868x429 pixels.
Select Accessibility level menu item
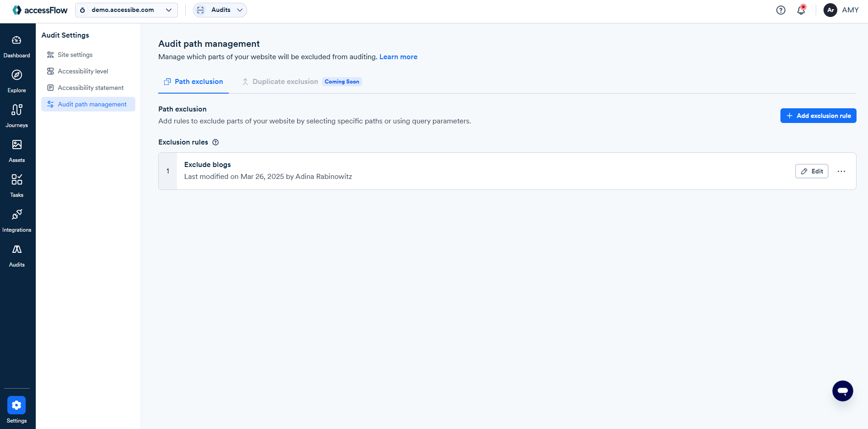point(88,71)
